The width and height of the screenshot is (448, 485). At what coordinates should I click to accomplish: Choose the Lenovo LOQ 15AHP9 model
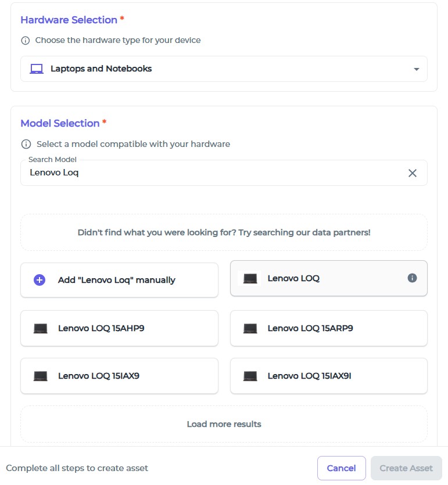(x=119, y=328)
